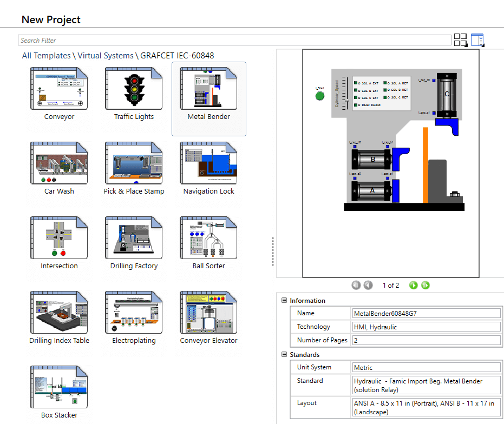Collapse the Standards section
This screenshot has height=424, width=504.
(x=284, y=355)
